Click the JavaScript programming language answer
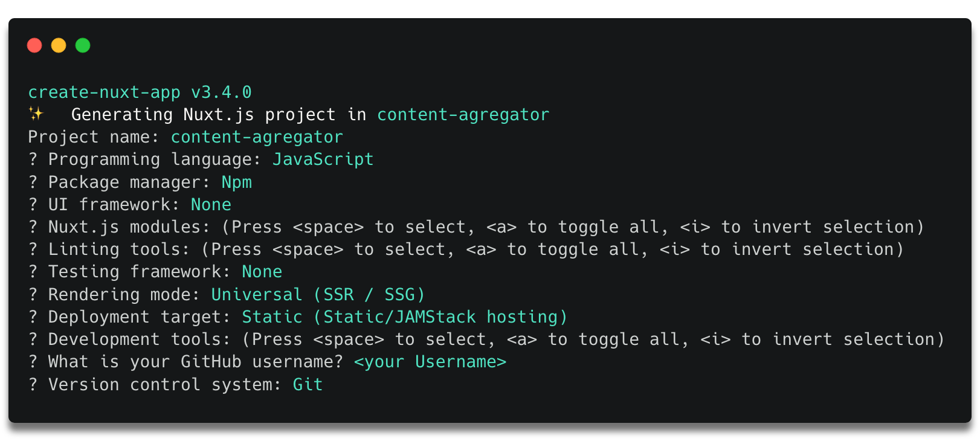 [323, 159]
